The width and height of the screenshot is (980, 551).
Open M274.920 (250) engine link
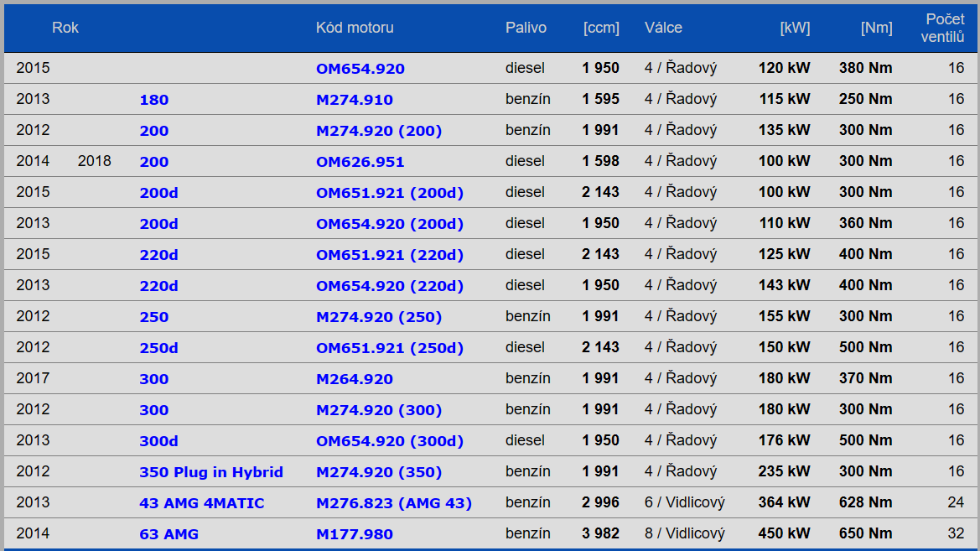coord(379,317)
